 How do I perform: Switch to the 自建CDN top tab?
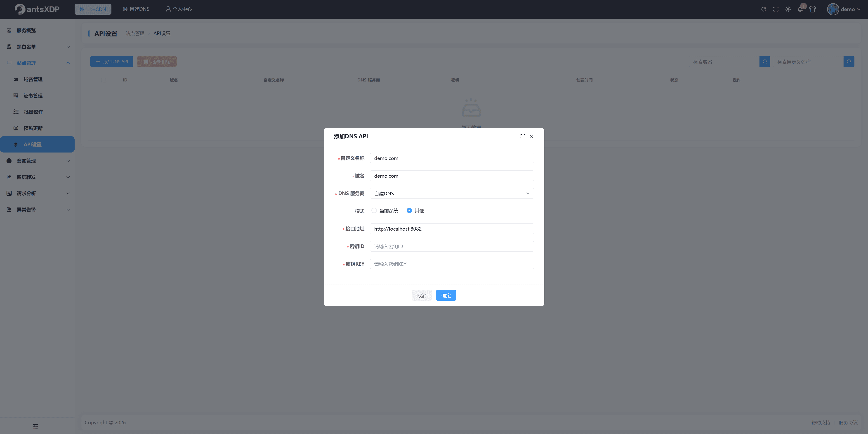click(x=93, y=9)
